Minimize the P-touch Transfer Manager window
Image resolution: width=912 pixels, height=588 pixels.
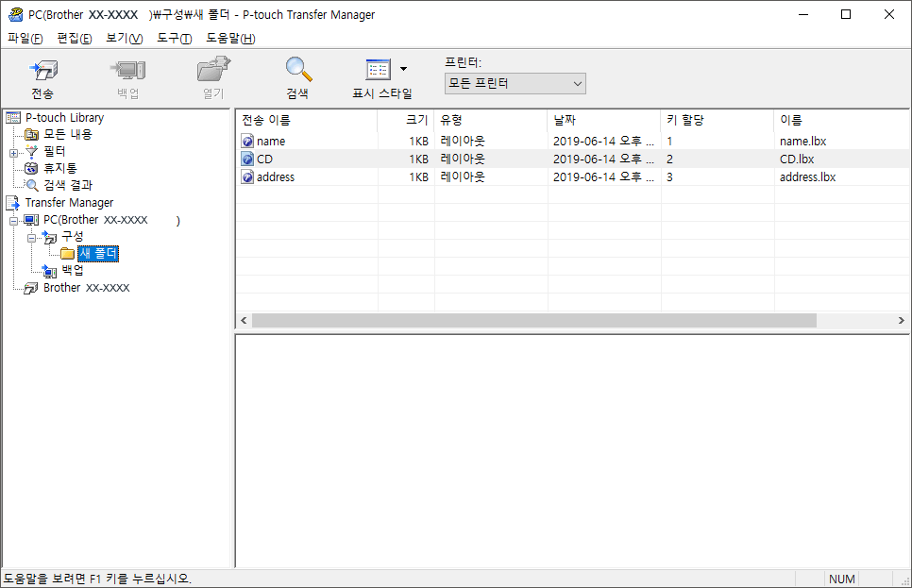click(803, 14)
